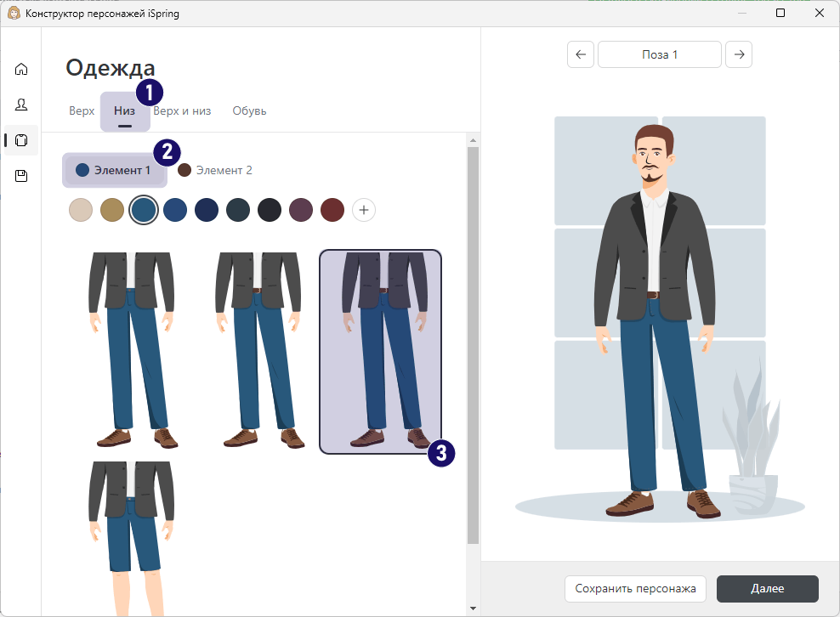
Task: Select the beige color swatch
Action: tap(80, 210)
